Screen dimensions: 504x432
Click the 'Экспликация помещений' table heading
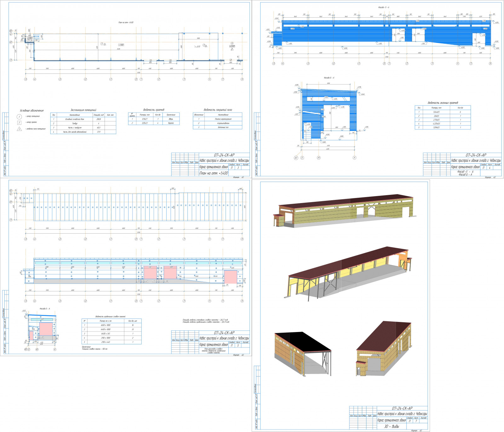point(83,110)
